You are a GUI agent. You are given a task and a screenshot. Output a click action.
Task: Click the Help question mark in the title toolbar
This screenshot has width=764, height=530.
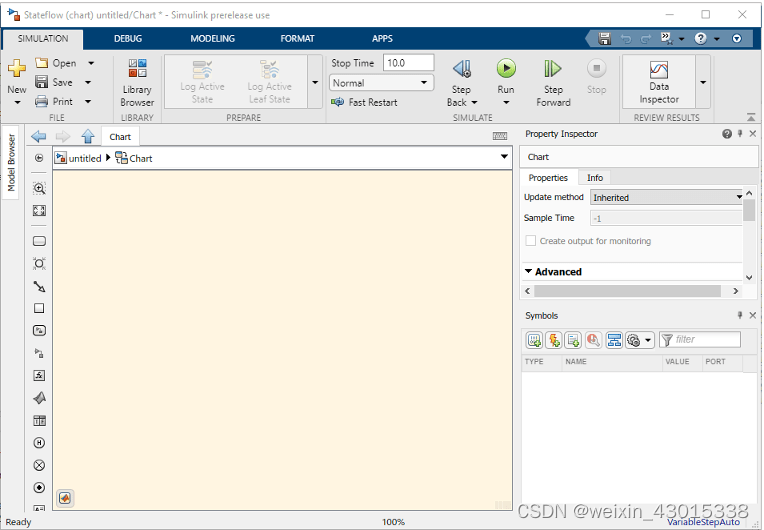(x=700, y=38)
